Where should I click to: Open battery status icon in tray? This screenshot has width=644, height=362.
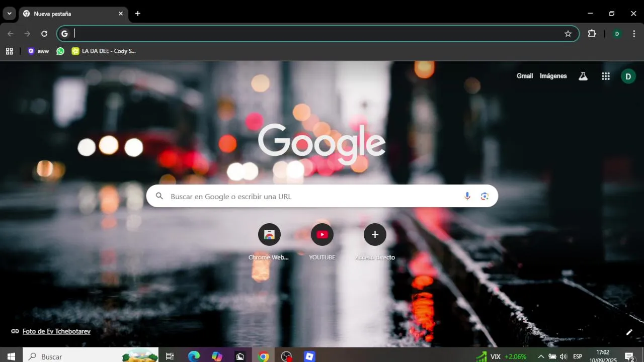tap(552, 356)
